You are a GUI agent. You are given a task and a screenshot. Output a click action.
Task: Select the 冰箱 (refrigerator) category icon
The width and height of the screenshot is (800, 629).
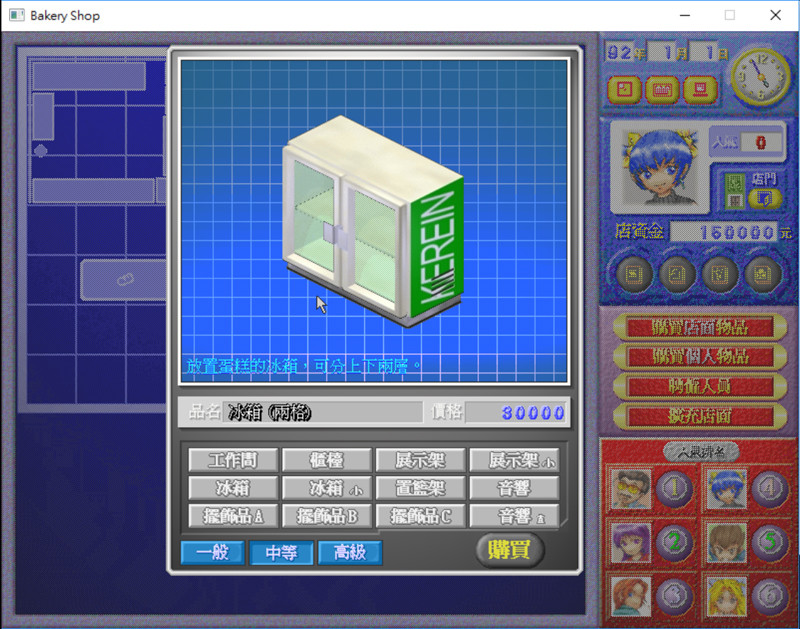pos(232,488)
